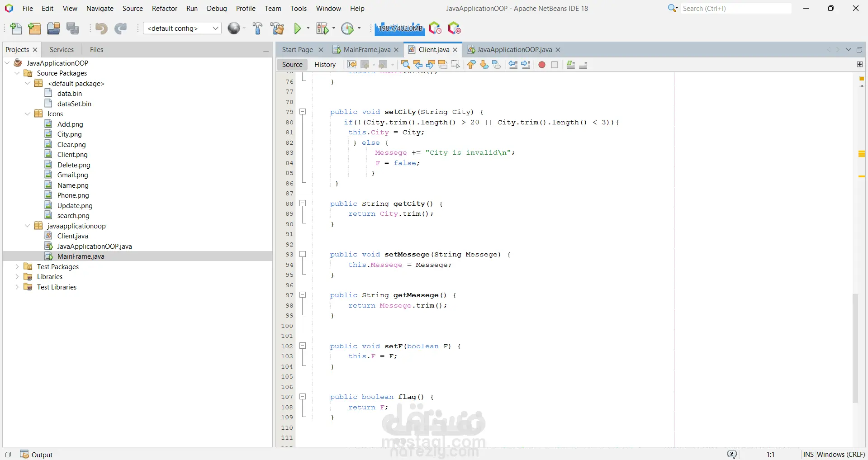Open the Navigate menu
The image size is (868, 460).
(100, 8)
